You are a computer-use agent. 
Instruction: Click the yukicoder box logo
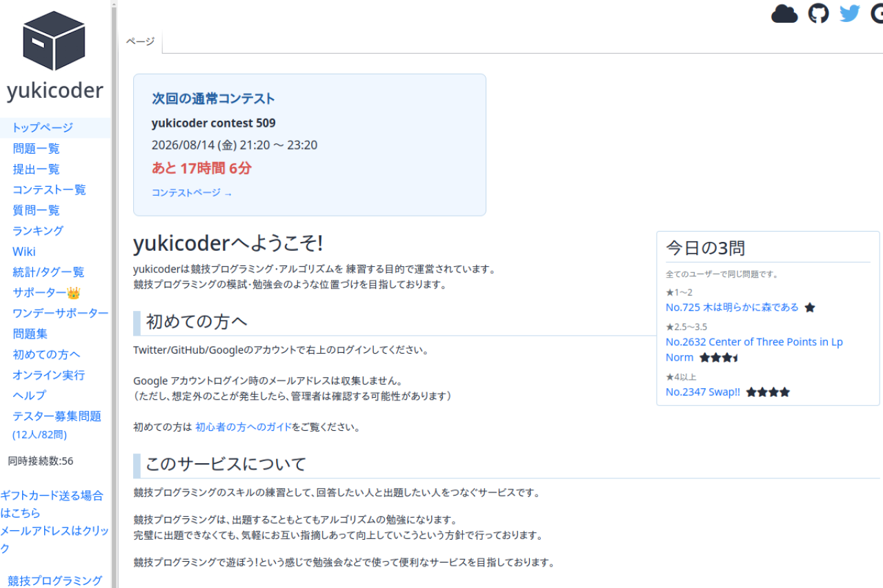point(54,40)
